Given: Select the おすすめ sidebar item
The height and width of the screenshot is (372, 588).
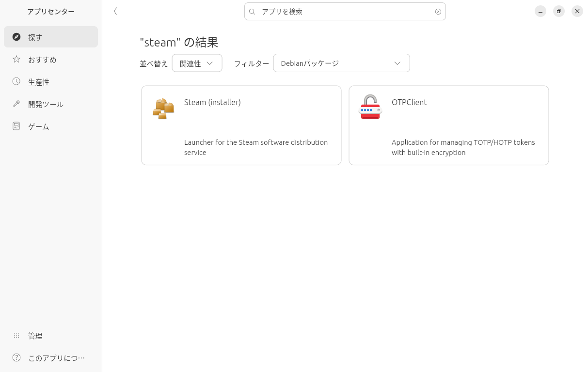Looking at the screenshot, I should pos(51,59).
